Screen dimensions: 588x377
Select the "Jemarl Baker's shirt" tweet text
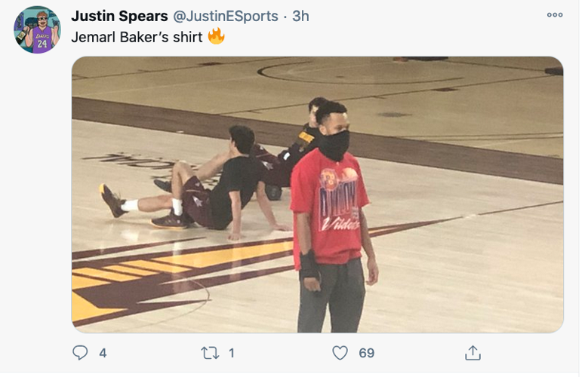(x=137, y=36)
